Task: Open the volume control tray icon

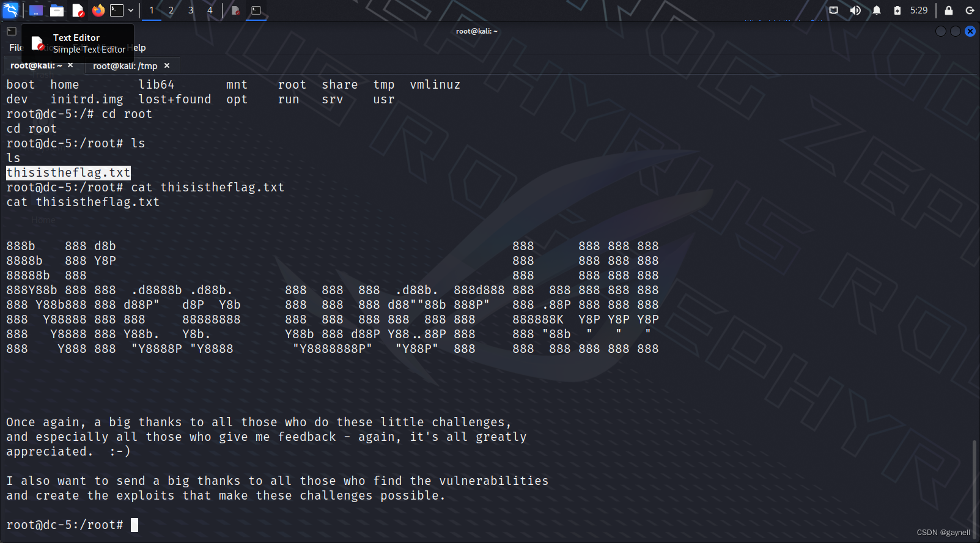Action: click(x=855, y=10)
